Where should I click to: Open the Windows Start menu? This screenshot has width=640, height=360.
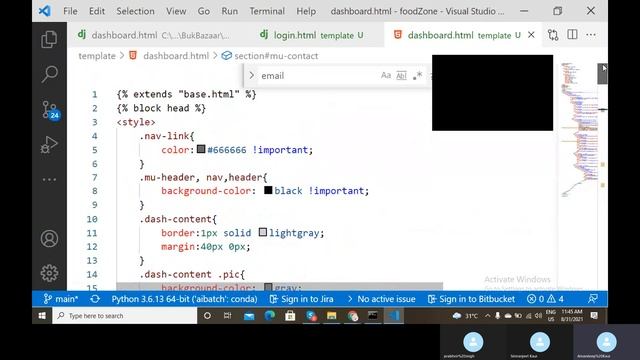pyautogui.click(x=42, y=316)
